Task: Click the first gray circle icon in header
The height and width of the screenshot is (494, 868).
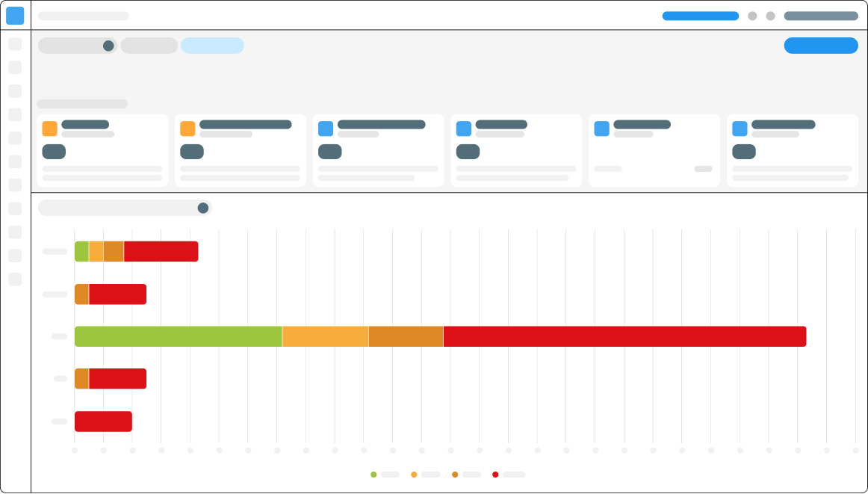Action: [752, 16]
